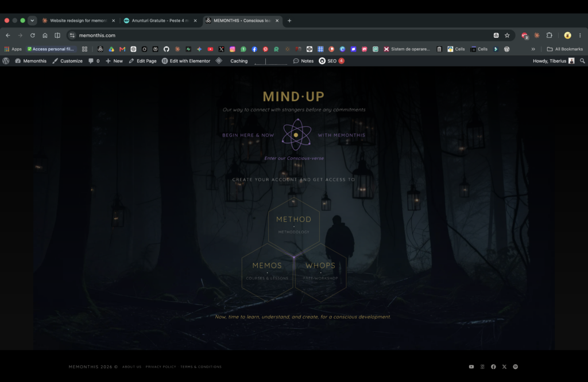Open the Howdy, Tiberius account menu
The height and width of the screenshot is (382, 588).
(554, 61)
